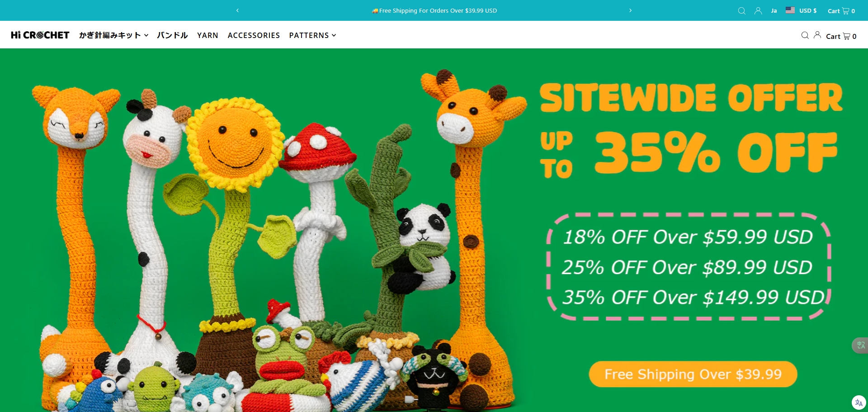Open the YARN menu item
Viewport: 868px width, 412px height.
[208, 35]
